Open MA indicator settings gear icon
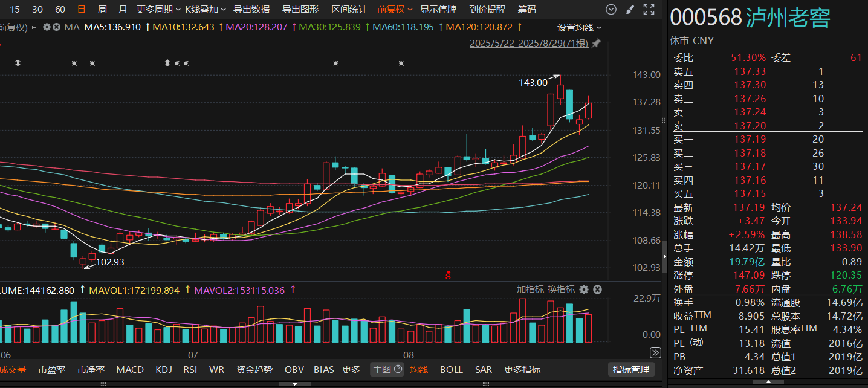This screenshot has height=388, width=868. click(47, 27)
